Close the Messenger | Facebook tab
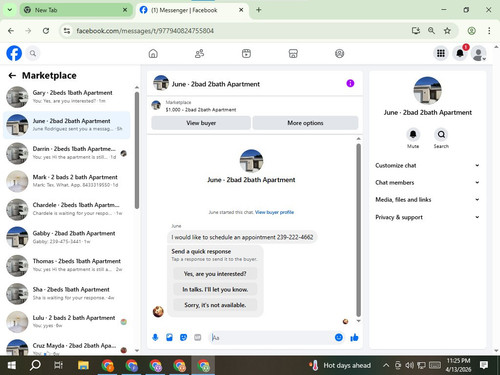The width and height of the screenshot is (500, 375). pos(241,10)
